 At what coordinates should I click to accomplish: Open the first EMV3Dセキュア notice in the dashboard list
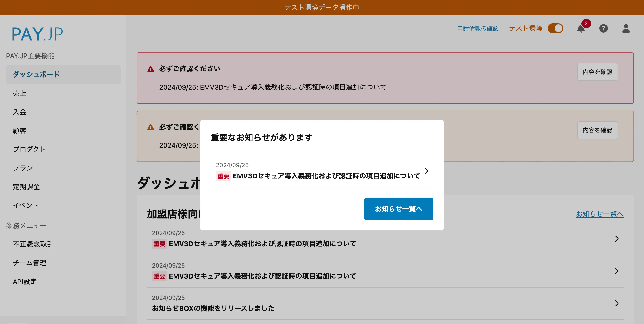coord(385,239)
